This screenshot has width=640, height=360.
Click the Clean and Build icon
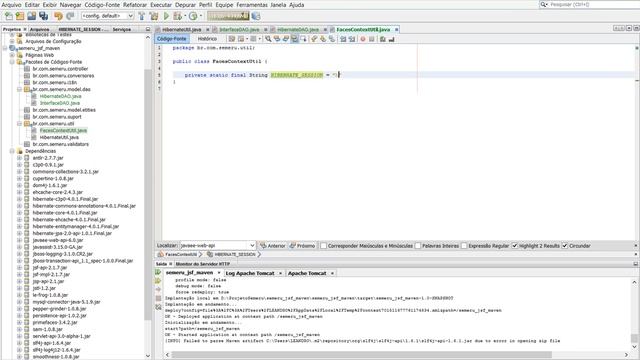tap(154, 16)
